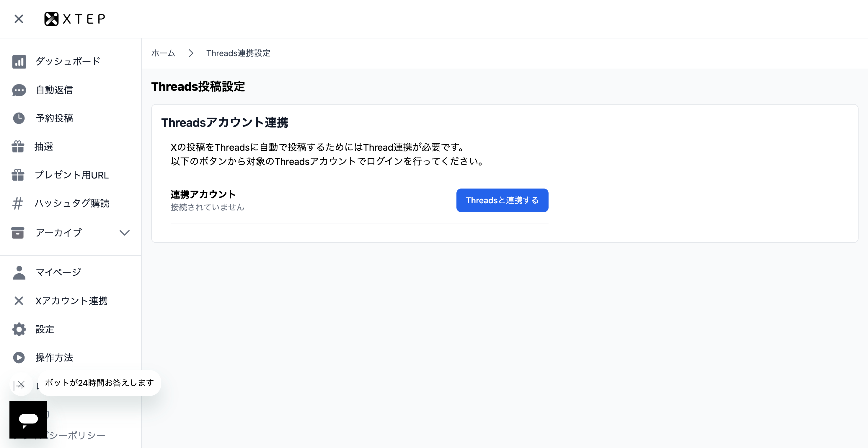Go to 予約投稿 page
The height and width of the screenshot is (448, 868).
[x=54, y=119]
